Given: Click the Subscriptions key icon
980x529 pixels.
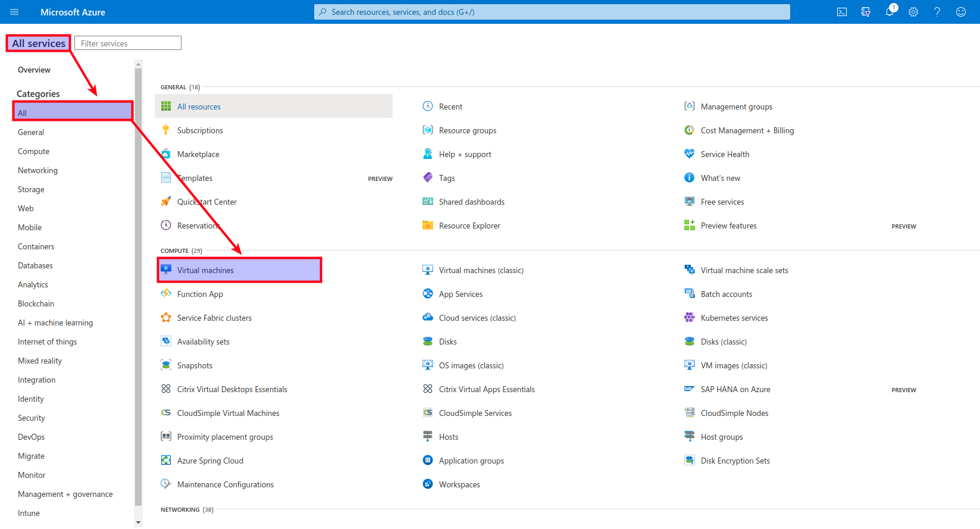Looking at the screenshot, I should click(166, 130).
